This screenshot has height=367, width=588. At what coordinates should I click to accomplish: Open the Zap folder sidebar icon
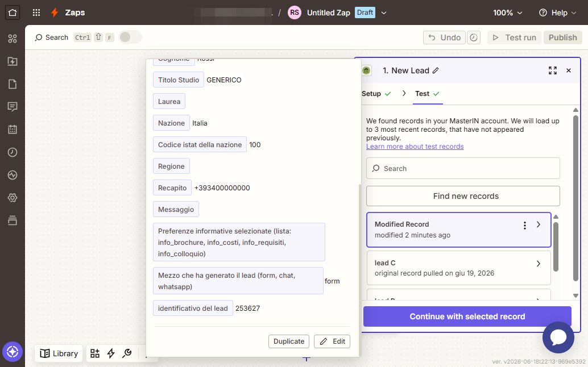[13, 61]
